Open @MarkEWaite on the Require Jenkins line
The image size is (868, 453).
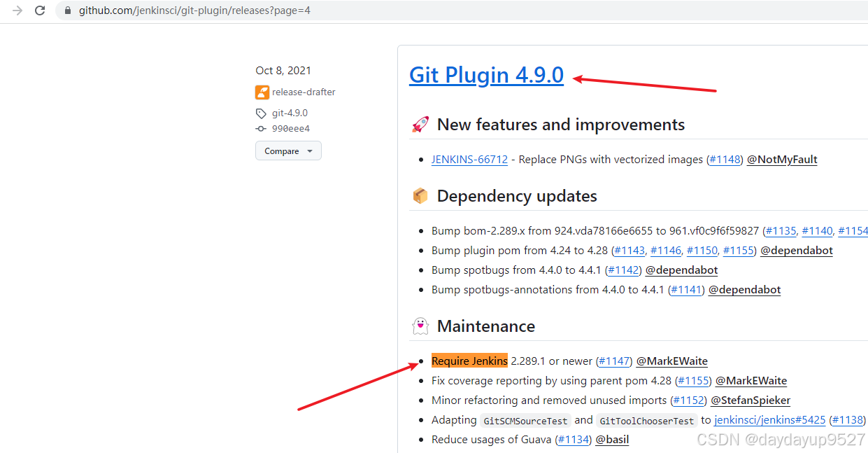(672, 361)
